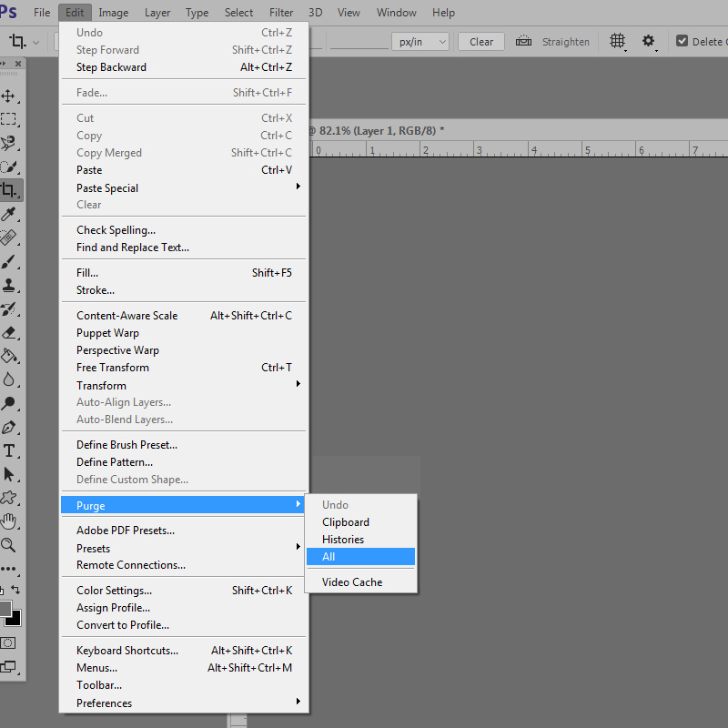This screenshot has width=728, height=728.
Task: Select the Horizontal Type tool
Action: [x=9, y=450]
